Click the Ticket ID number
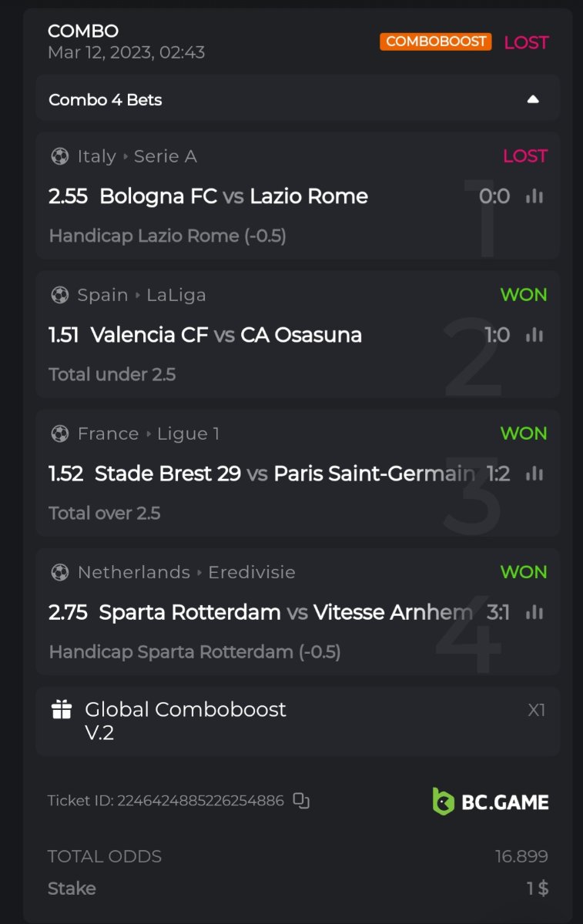This screenshot has width=583, height=924. coord(200,801)
